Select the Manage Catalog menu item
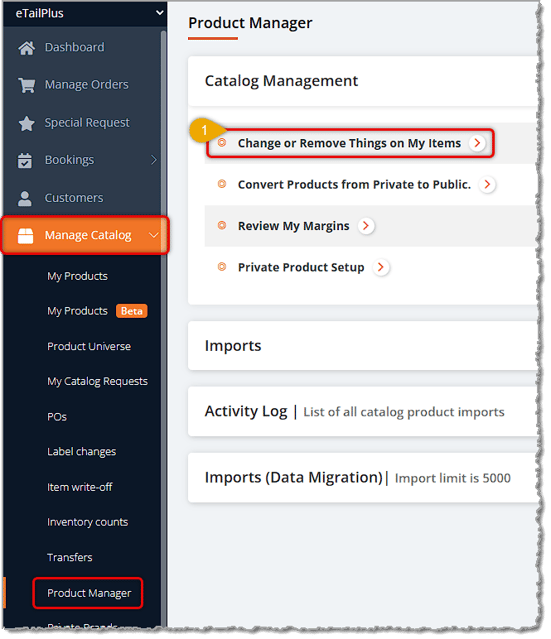The width and height of the screenshot is (551, 639). [85, 235]
